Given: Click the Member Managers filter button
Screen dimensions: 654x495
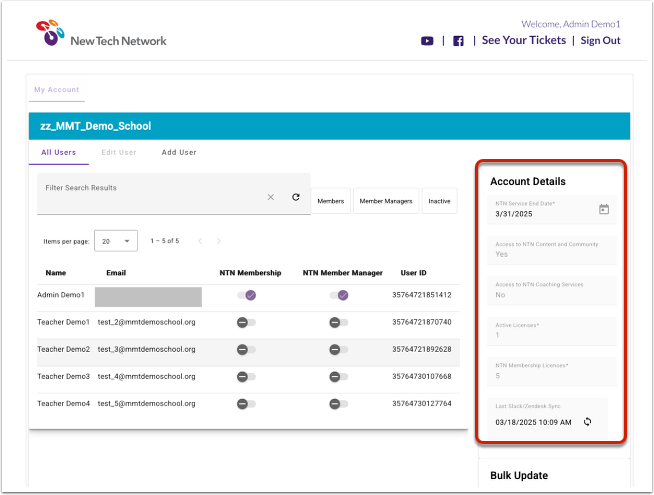Looking at the screenshot, I should point(385,201).
